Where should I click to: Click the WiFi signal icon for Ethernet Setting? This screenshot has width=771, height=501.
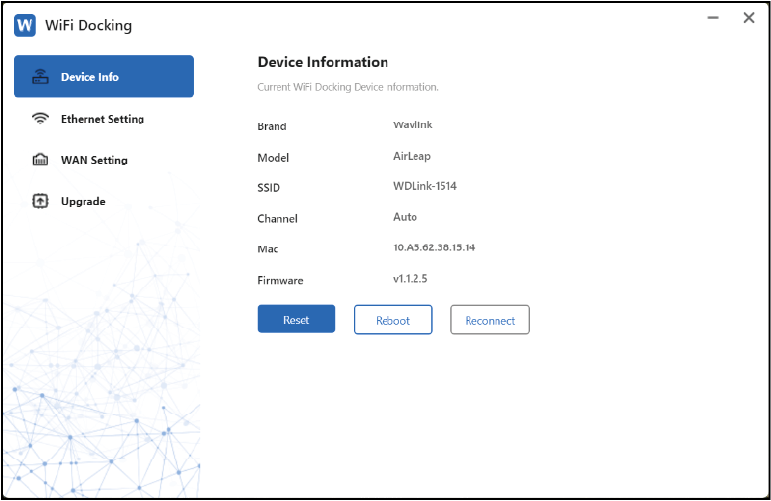pos(41,119)
